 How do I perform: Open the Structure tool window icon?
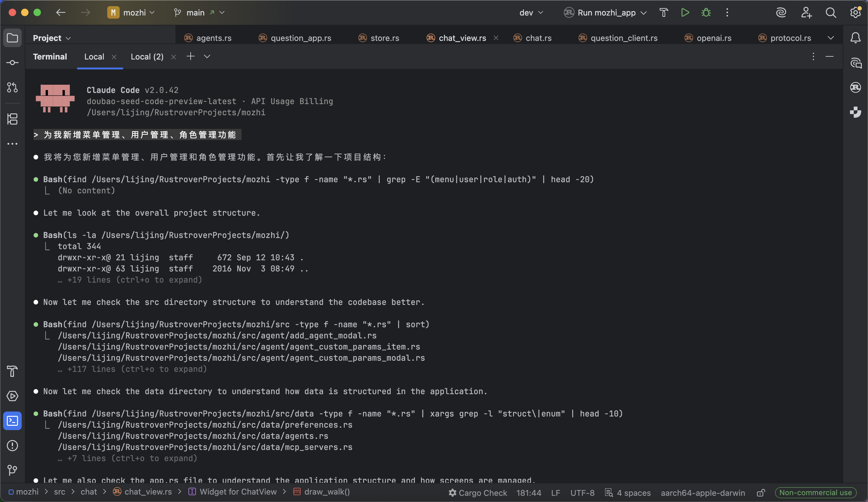point(12,119)
